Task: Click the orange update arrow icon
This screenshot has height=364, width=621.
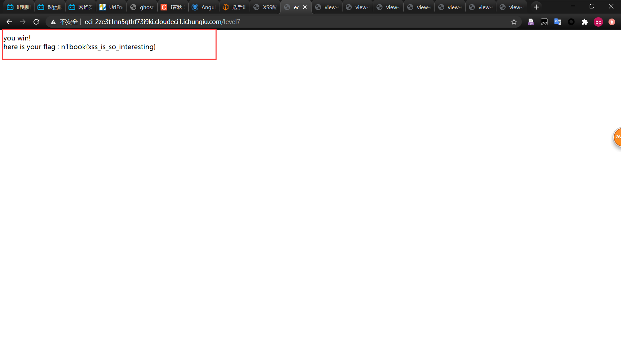Action: [x=612, y=22]
